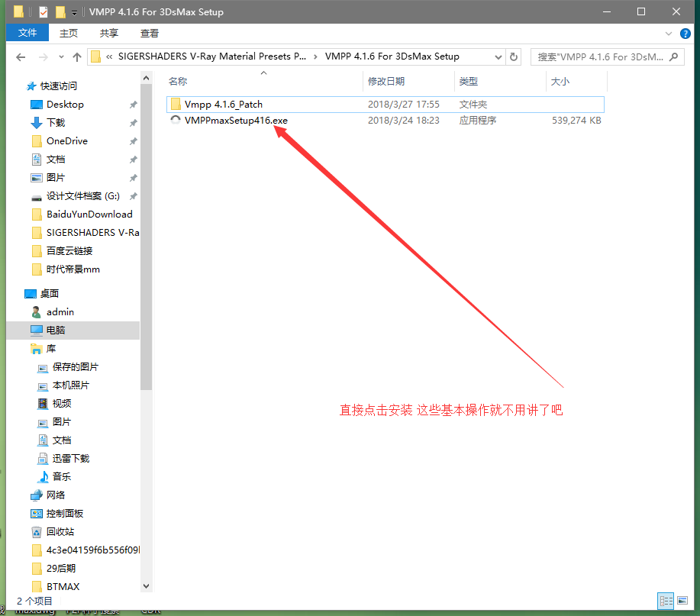Image resolution: width=700 pixels, height=616 pixels.
Task: Select 电脑 in navigation pane
Action: tap(56, 331)
